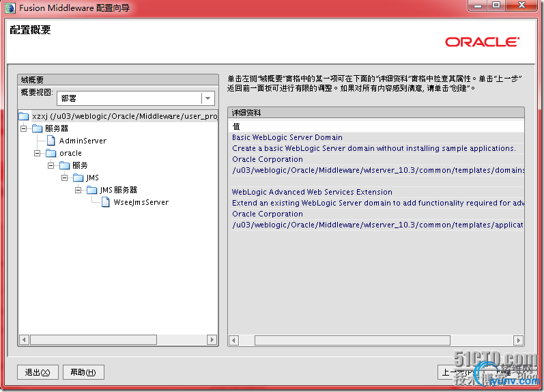The image size is (544, 392).
Task: Click the AdminServer document icon
Action: pyautogui.click(x=51, y=141)
